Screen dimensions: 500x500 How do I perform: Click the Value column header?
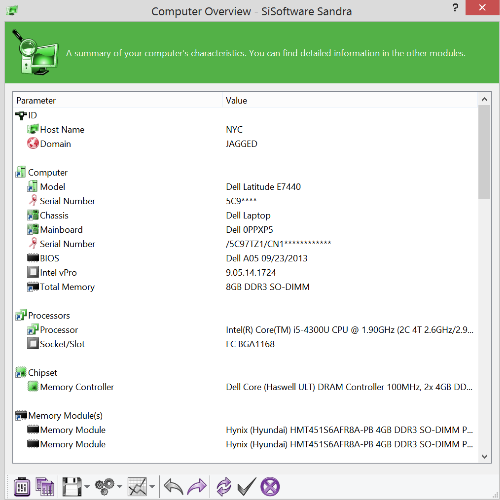350,100
